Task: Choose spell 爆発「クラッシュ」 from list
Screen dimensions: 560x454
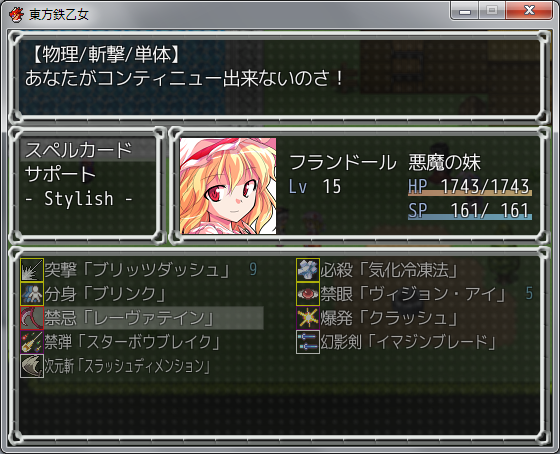Action: point(415,318)
